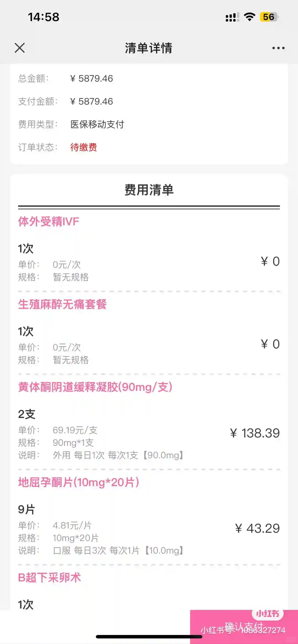Viewport: 298px width, 644px height.
Task: Select the 生殖麻醉无痛套餐 item title
Action: (x=62, y=305)
